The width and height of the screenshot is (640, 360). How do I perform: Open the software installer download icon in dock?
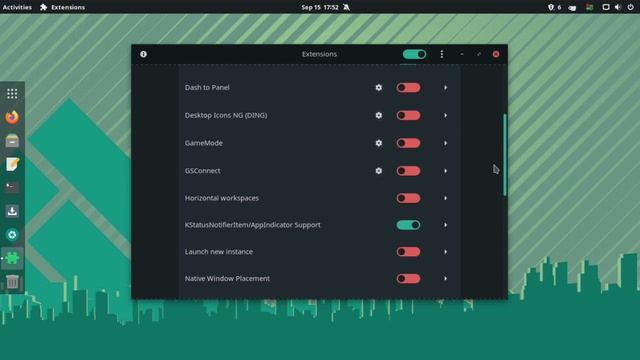coord(12,211)
